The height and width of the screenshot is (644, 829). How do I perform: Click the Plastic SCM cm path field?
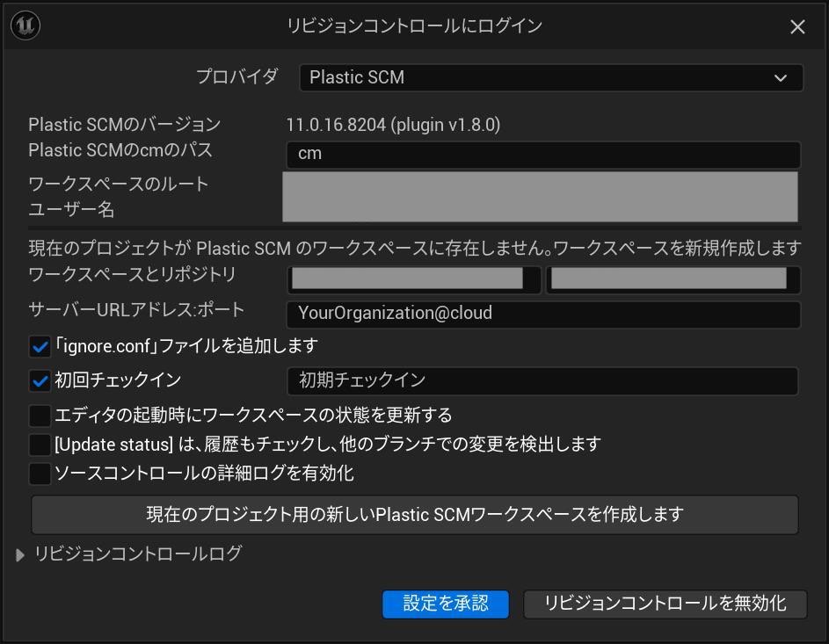point(543,154)
